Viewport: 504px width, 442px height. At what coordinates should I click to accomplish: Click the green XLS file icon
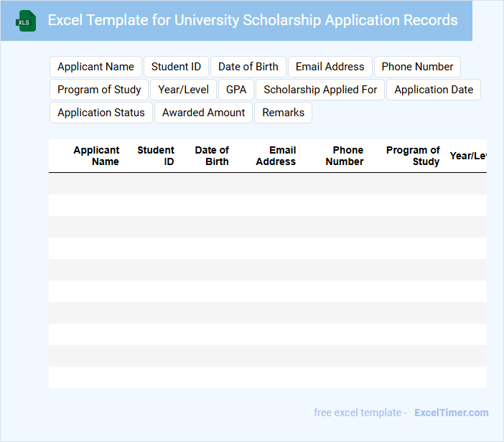tap(26, 21)
